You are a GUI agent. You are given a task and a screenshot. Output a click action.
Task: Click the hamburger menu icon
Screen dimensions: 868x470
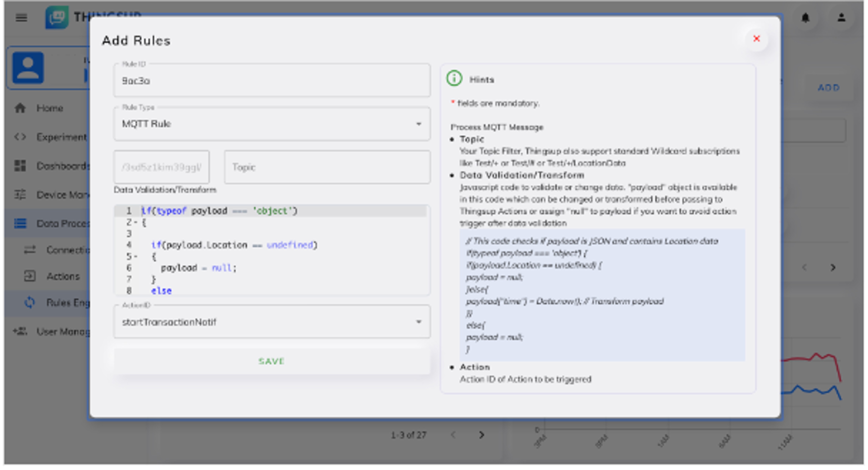(x=21, y=18)
